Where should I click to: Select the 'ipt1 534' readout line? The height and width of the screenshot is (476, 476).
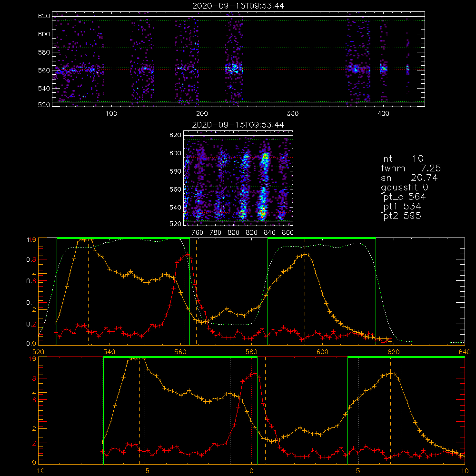click(x=401, y=207)
